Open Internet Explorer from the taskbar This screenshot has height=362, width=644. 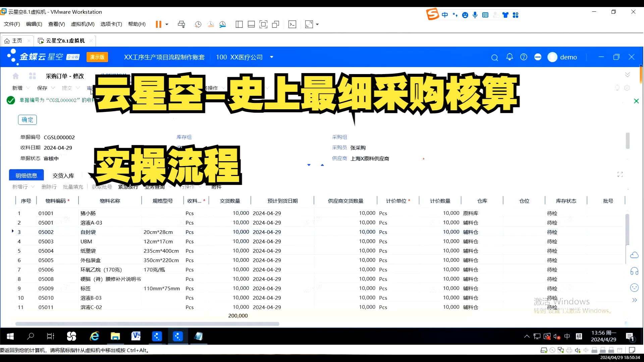click(x=94, y=336)
